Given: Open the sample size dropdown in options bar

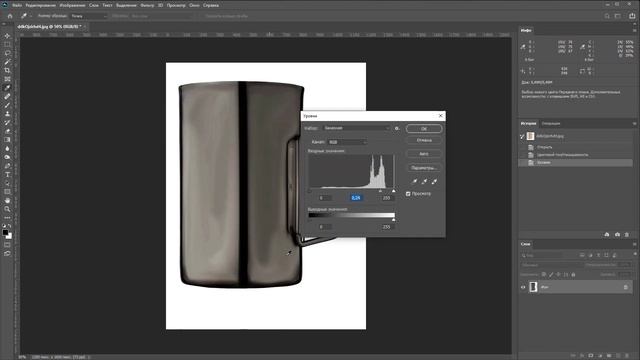Looking at the screenshot, I should 89,16.
